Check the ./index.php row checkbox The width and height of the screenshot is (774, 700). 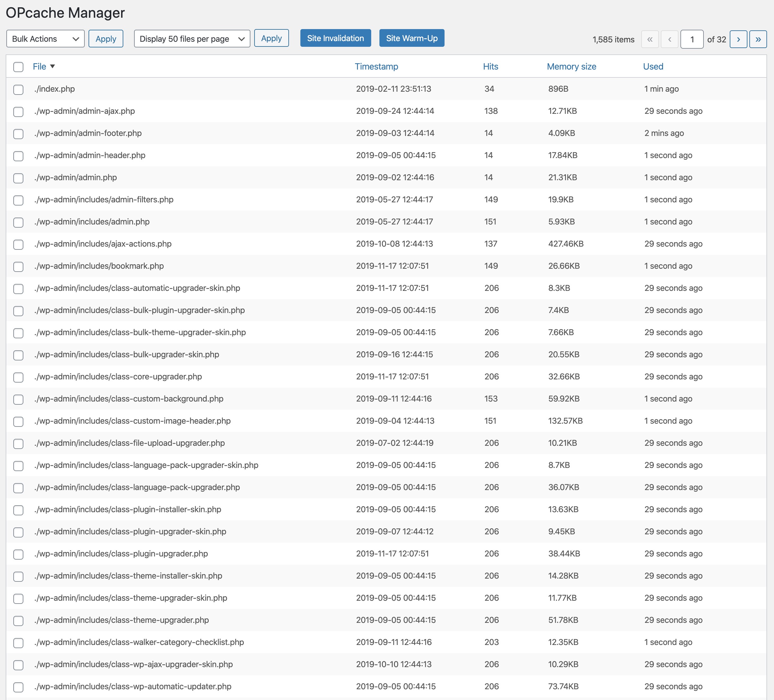pyautogui.click(x=18, y=89)
